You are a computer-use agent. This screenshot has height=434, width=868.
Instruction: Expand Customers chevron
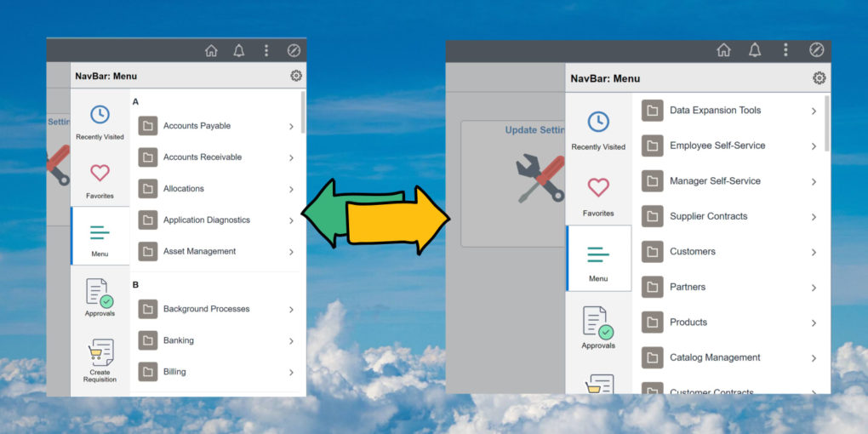coord(814,253)
